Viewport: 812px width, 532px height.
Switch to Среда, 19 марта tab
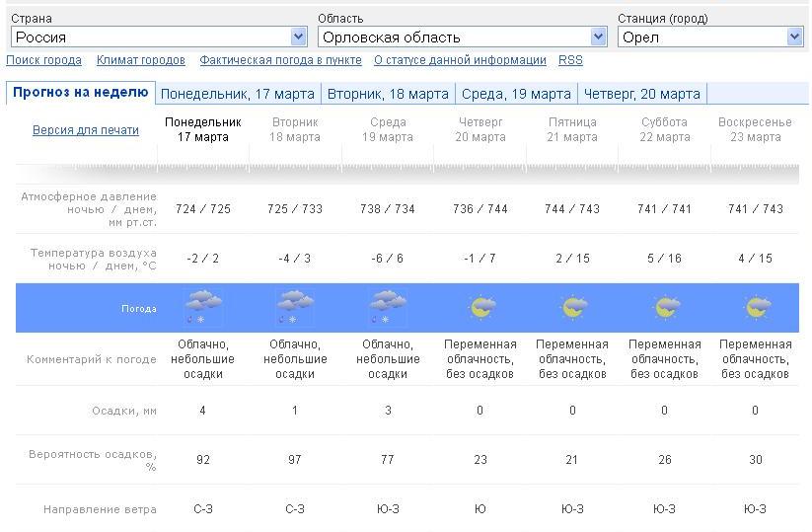516,94
